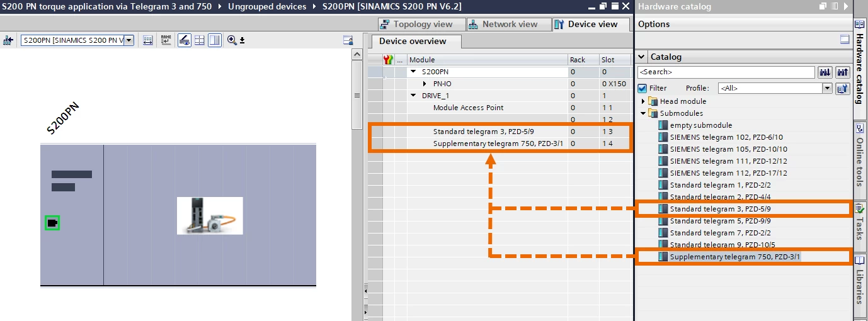Click the auto-collapse icon of Hardware catalog
Image resolution: width=868 pixels, height=321 pixels.
[x=833, y=6]
